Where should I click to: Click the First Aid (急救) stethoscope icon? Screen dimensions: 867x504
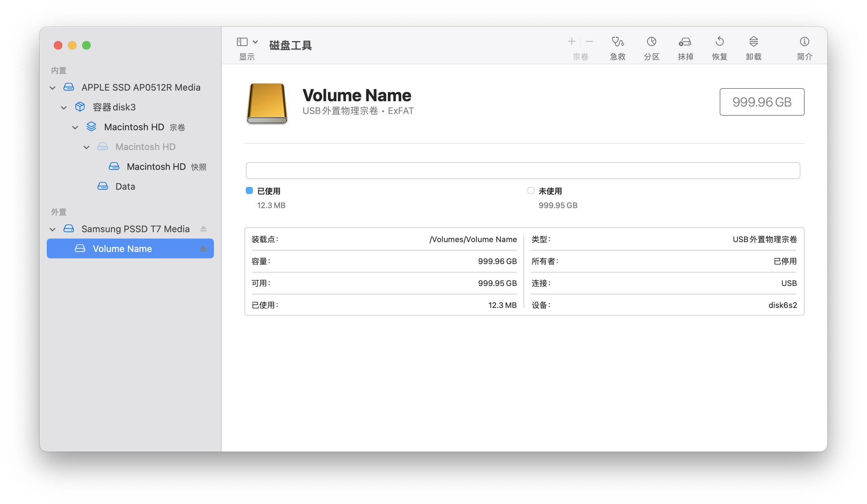click(618, 42)
